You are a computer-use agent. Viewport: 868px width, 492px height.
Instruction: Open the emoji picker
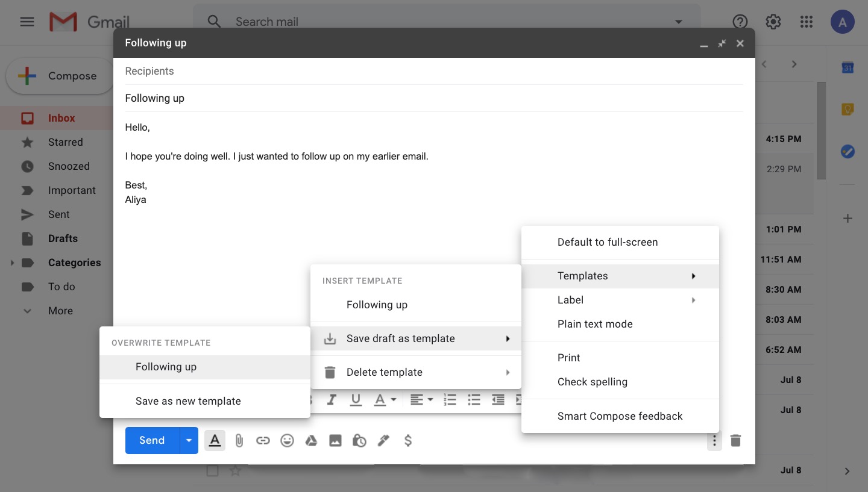(288, 441)
